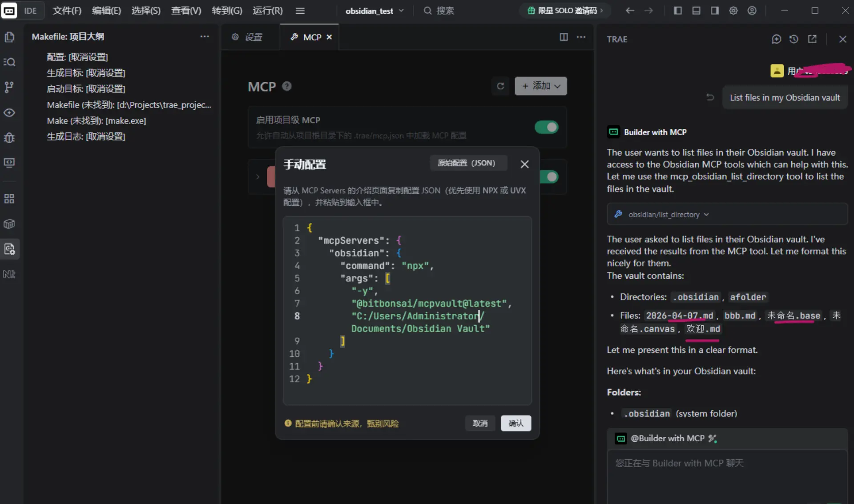The height and width of the screenshot is (504, 854).
Task: Open the Explorer view in the activity bar
Action: pyautogui.click(x=9, y=37)
